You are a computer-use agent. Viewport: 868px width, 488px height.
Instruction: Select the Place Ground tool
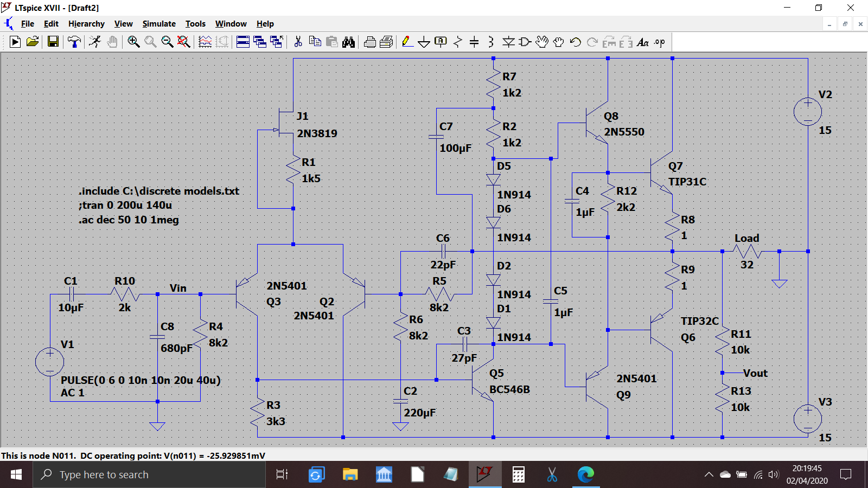point(424,42)
